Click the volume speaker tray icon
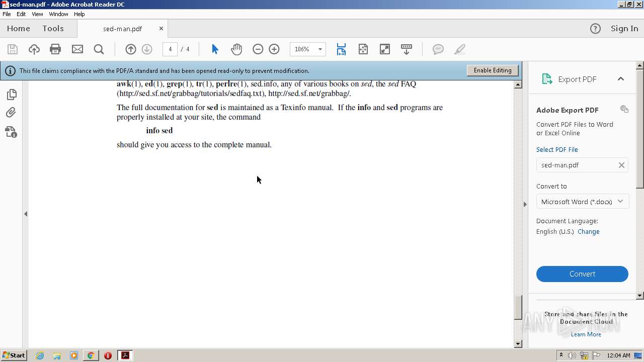 coord(572,355)
